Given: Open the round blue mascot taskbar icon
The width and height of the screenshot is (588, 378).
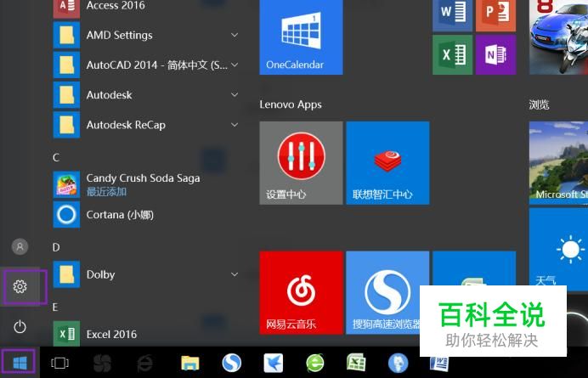Looking at the screenshot, I should pos(398,363).
